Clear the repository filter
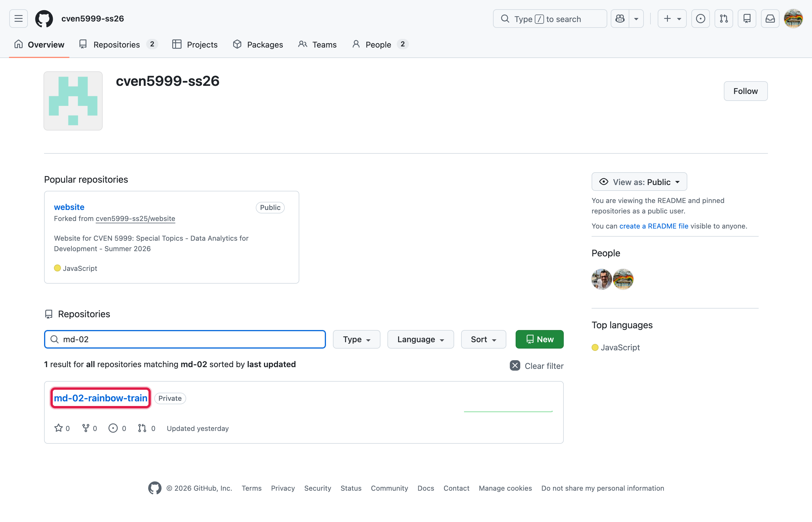This screenshot has height=522, width=812. [x=537, y=366]
